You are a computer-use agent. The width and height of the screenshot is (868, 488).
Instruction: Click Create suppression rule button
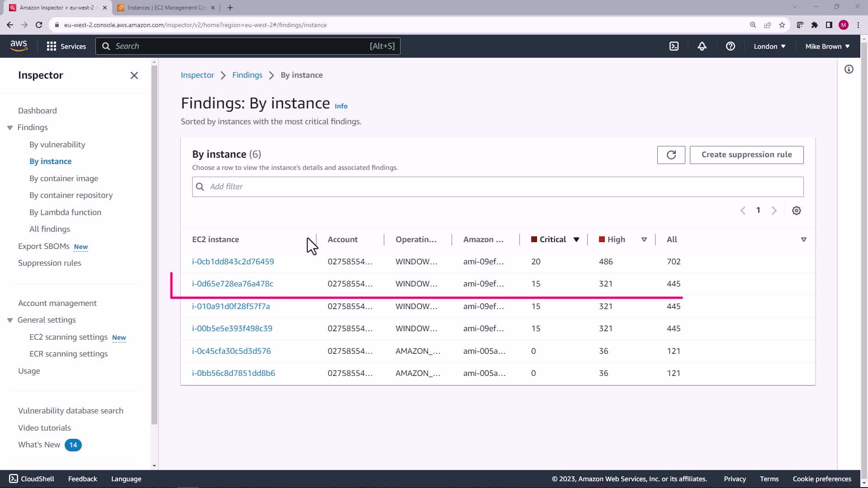click(746, 155)
